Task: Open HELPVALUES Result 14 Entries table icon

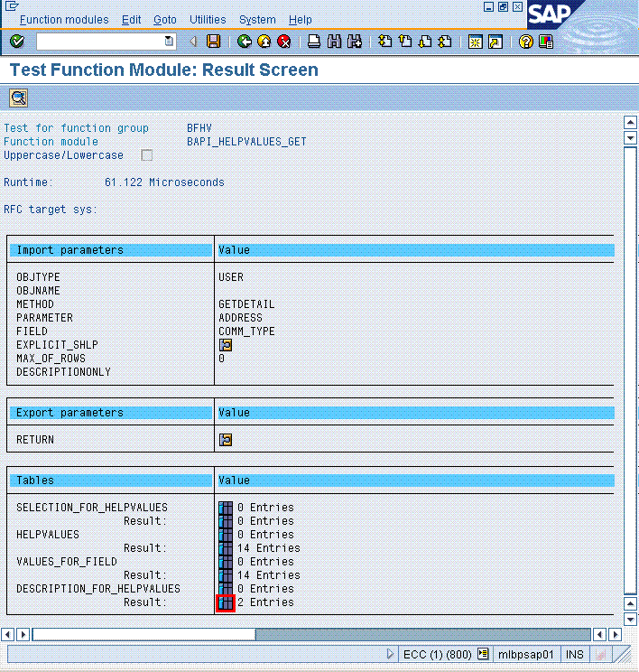Action: (226, 548)
